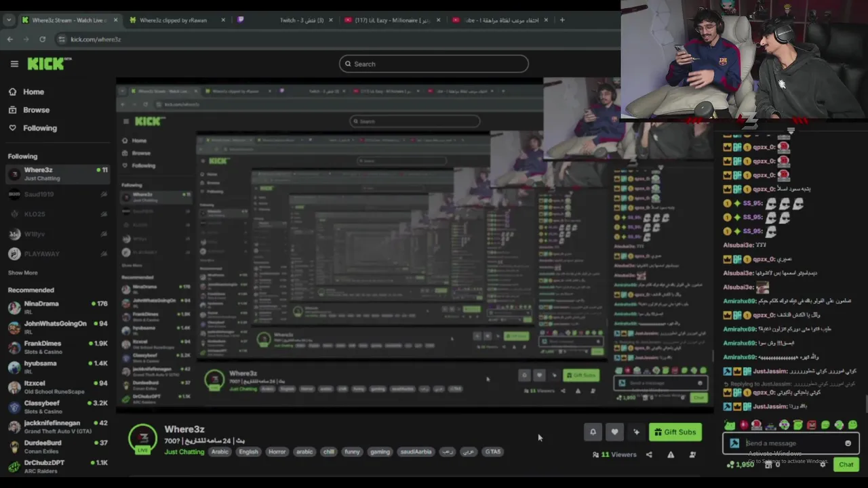Screen dimensions: 868x488
Task: Open the hamburger sidebar menu
Action: pyautogui.click(x=14, y=64)
